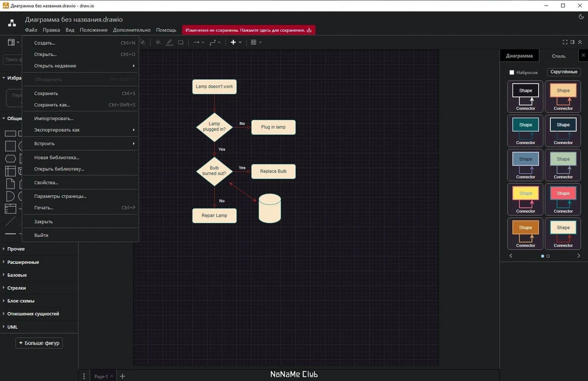
Task: Open the table insert dropdown
Action: click(x=256, y=43)
